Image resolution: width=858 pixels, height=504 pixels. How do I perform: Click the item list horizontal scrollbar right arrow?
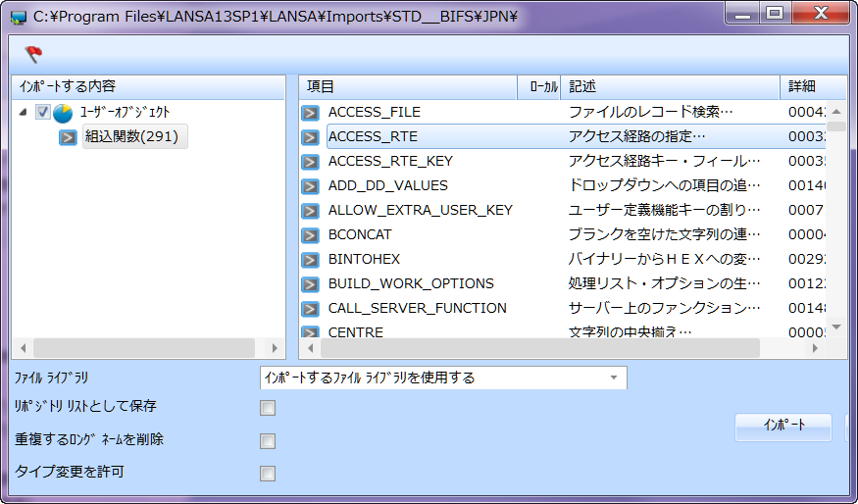coord(815,348)
